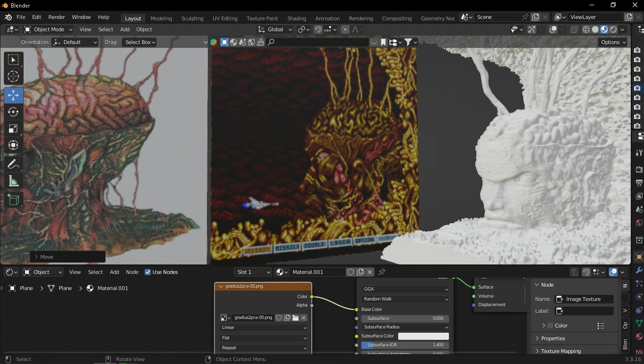Image resolution: width=644 pixels, height=364 pixels.
Task: Toggle viewport overlays display
Action: pos(553,29)
